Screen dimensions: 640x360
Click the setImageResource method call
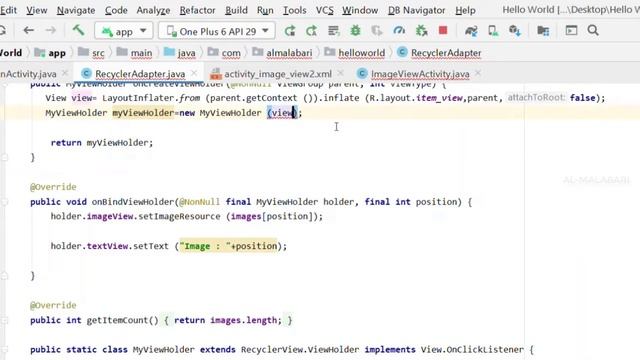(x=179, y=216)
